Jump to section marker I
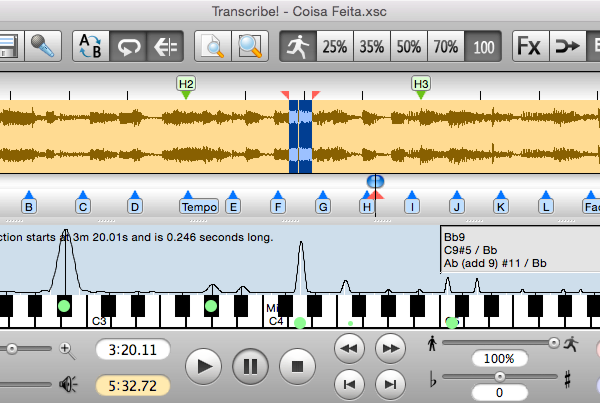The height and width of the screenshot is (403, 600). click(412, 207)
